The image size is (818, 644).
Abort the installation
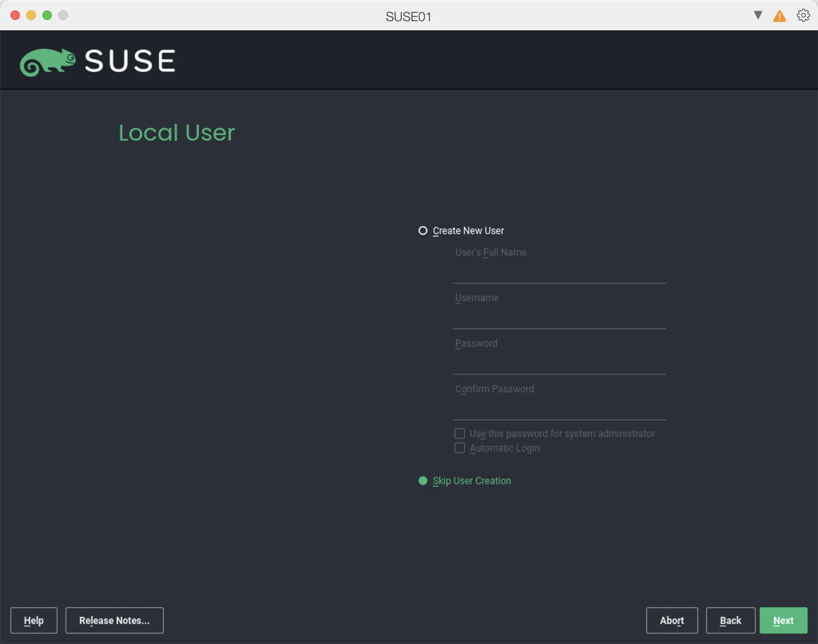point(672,620)
